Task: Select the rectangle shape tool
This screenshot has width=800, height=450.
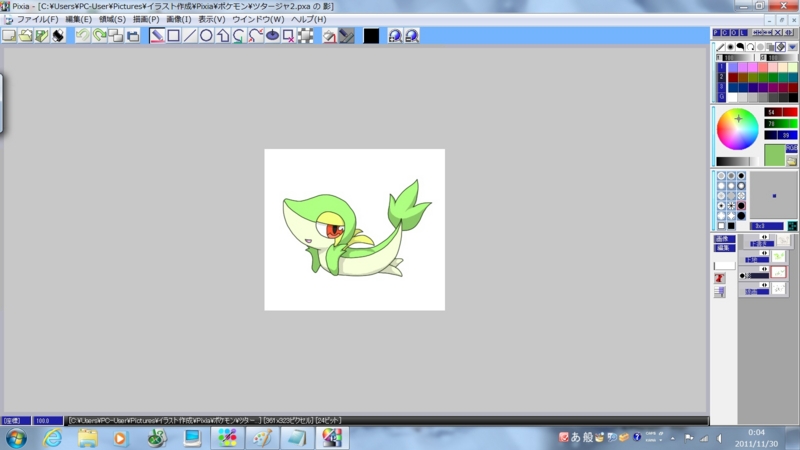Action: click(173, 36)
